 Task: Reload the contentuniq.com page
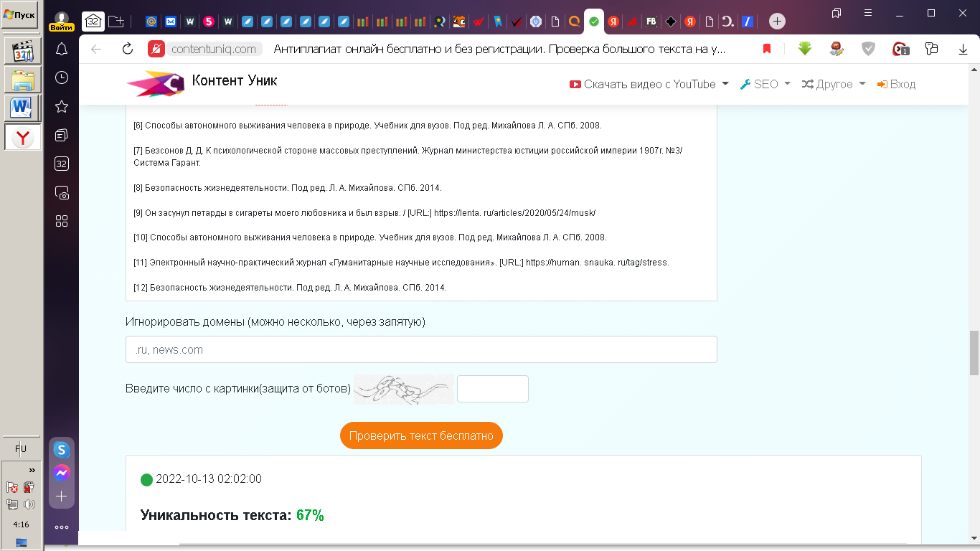click(x=128, y=49)
